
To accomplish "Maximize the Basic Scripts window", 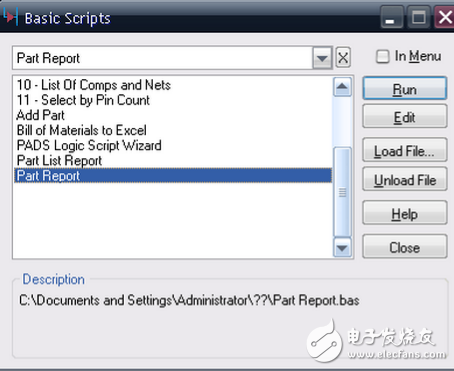I will [419, 17].
